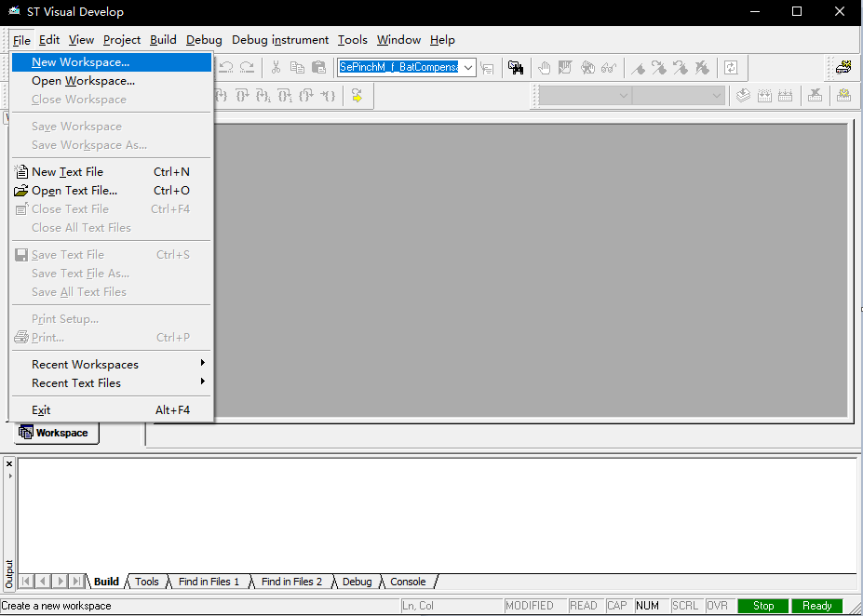Switch to the Console output tab

pos(407,581)
